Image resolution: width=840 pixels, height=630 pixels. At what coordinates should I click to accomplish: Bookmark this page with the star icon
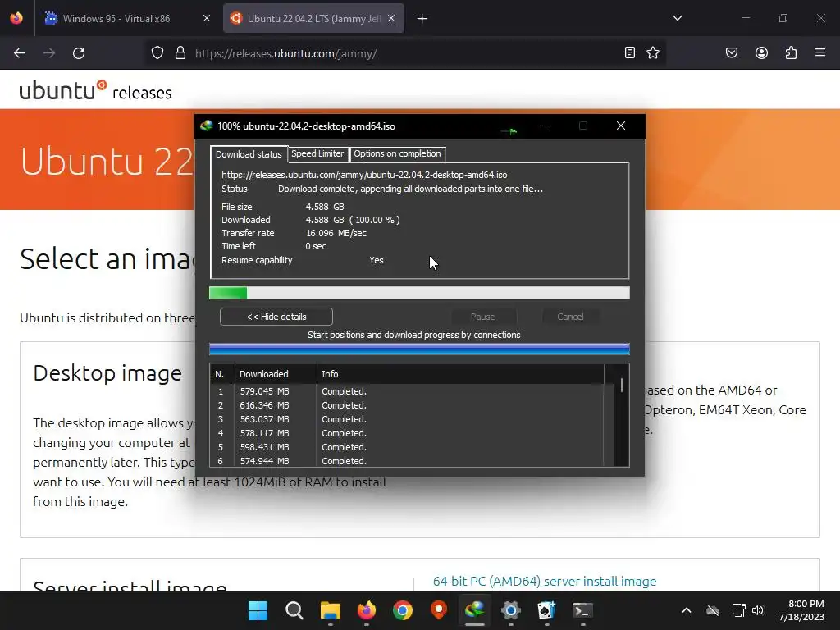[652, 52]
